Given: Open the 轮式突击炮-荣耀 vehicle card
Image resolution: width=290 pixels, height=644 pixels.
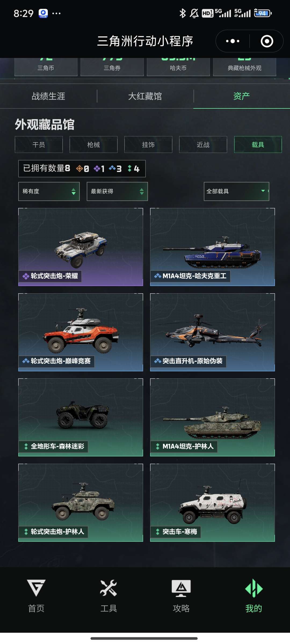Looking at the screenshot, I should tap(81, 247).
